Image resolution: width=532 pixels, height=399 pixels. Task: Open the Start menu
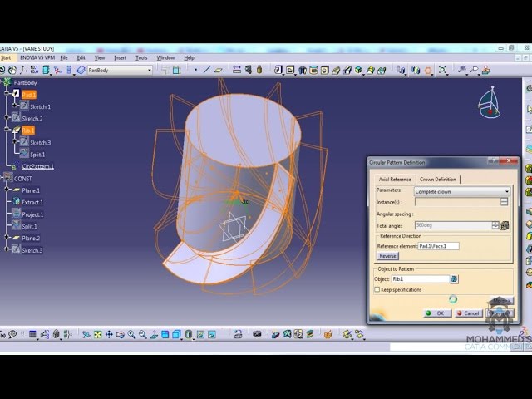coord(6,58)
